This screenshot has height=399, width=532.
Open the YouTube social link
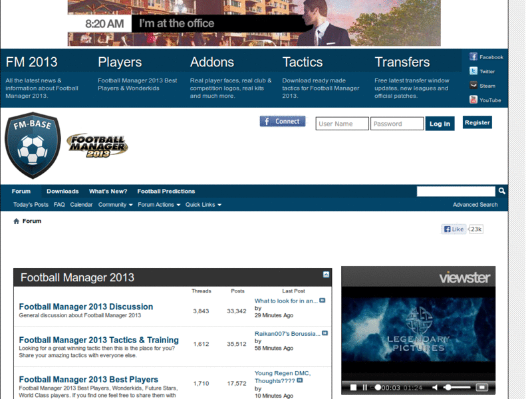pos(485,100)
